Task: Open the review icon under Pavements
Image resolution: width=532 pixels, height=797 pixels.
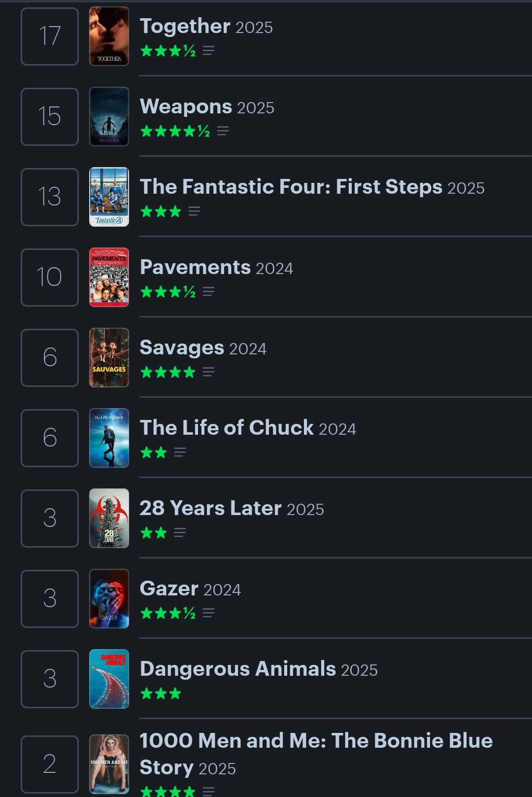Action: pos(208,292)
